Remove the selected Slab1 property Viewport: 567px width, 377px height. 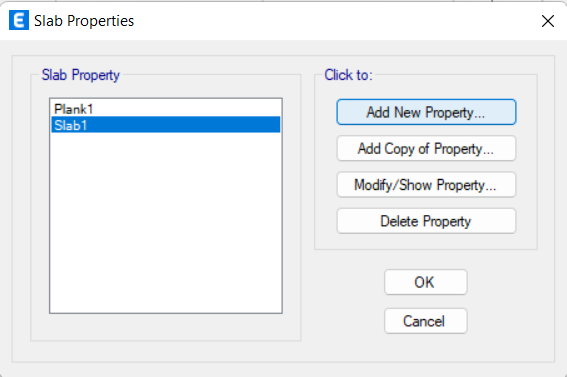426,221
